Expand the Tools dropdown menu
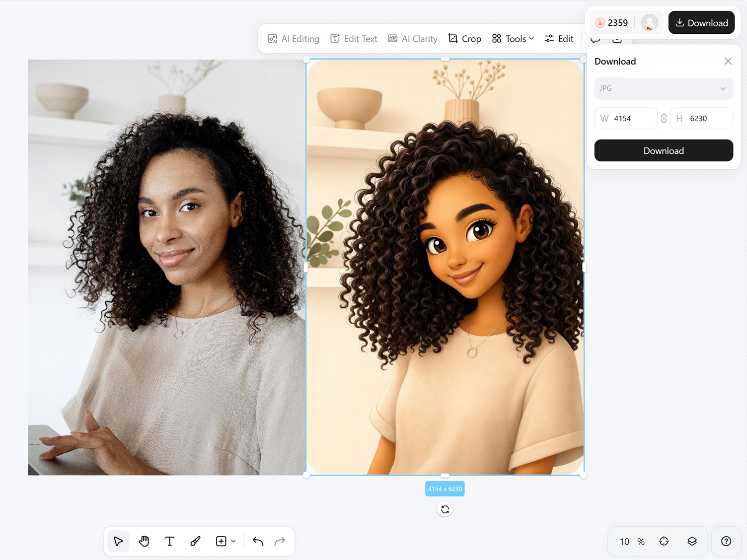747x560 pixels. [513, 39]
